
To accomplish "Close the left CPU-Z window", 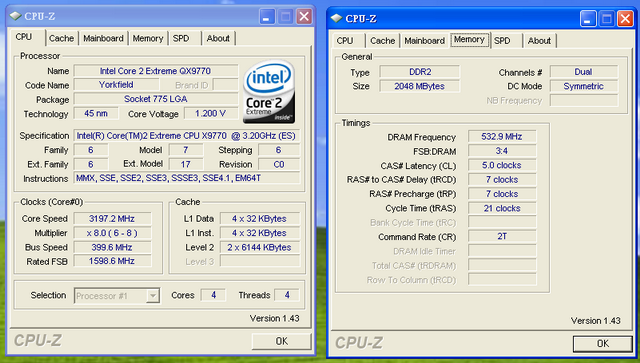I will coord(304,17).
